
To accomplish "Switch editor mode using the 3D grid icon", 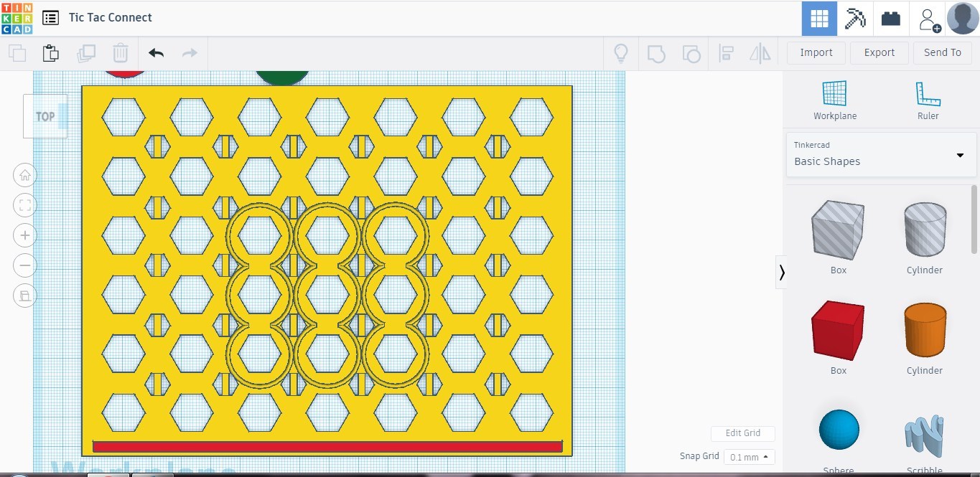I will point(818,17).
